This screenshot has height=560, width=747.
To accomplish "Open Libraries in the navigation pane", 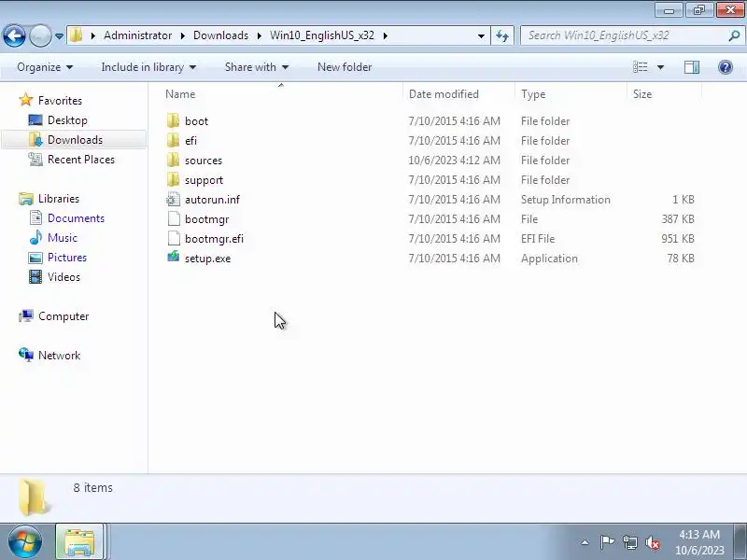I will tap(59, 199).
